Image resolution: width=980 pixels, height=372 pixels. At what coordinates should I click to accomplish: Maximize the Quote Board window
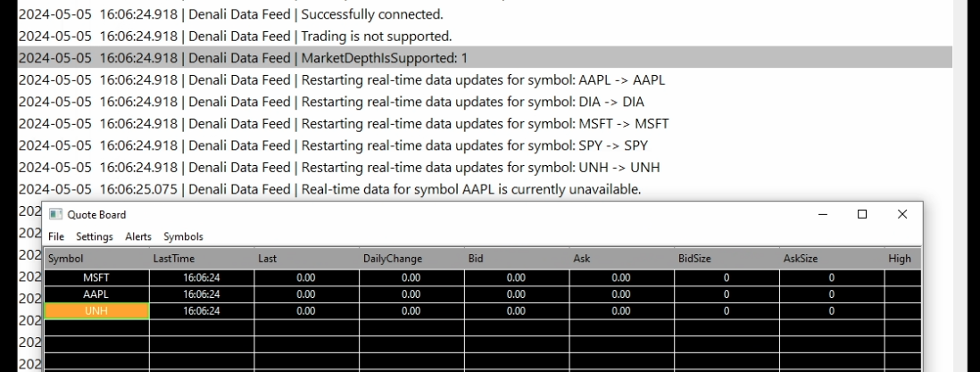(x=862, y=215)
